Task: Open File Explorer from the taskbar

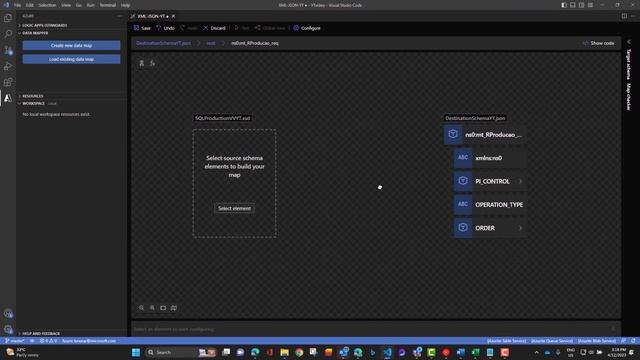Action: tap(284, 352)
